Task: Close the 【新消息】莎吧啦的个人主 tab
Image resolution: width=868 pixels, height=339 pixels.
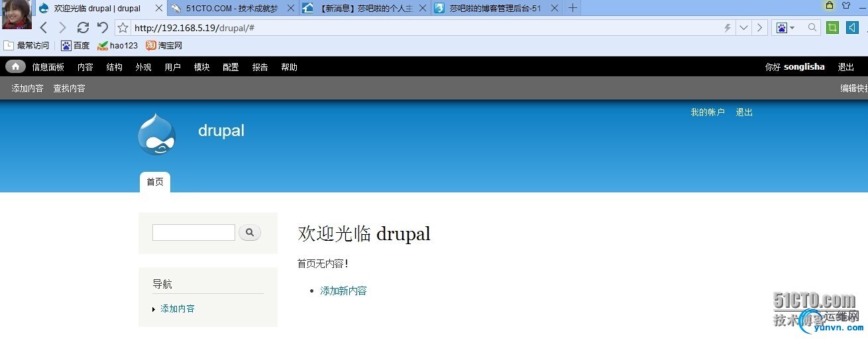Action: 423,9
